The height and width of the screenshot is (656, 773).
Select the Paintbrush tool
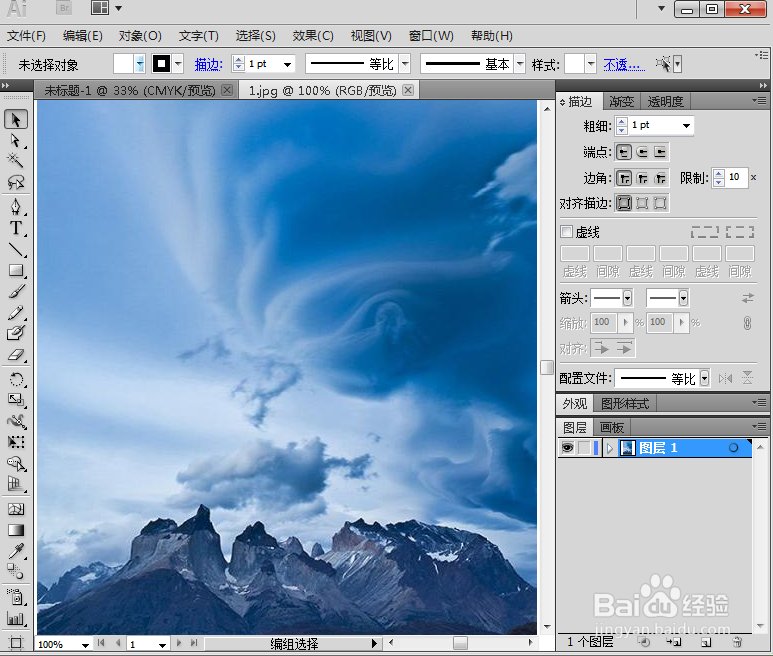click(x=16, y=291)
